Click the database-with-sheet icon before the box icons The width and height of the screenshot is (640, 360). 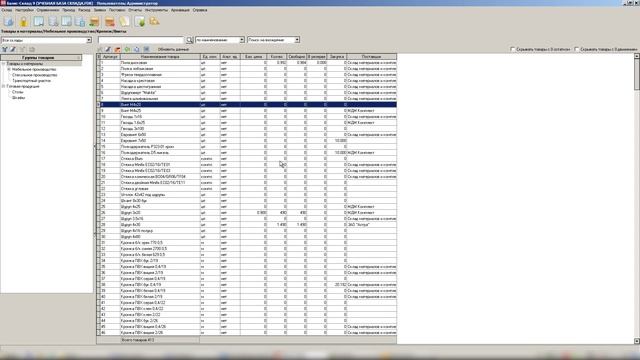(x=80, y=22)
